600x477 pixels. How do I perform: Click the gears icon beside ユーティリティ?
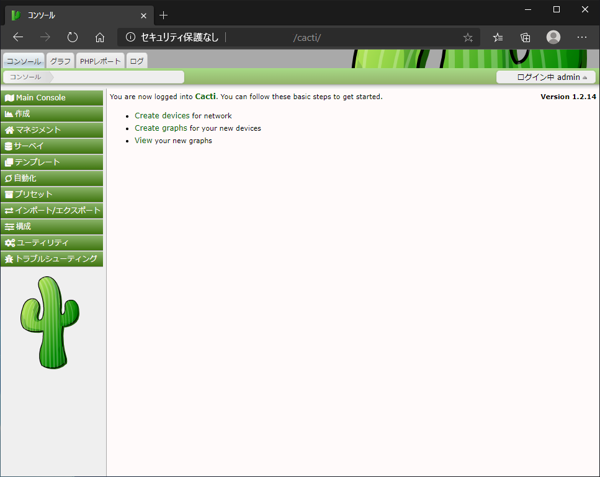[10, 243]
